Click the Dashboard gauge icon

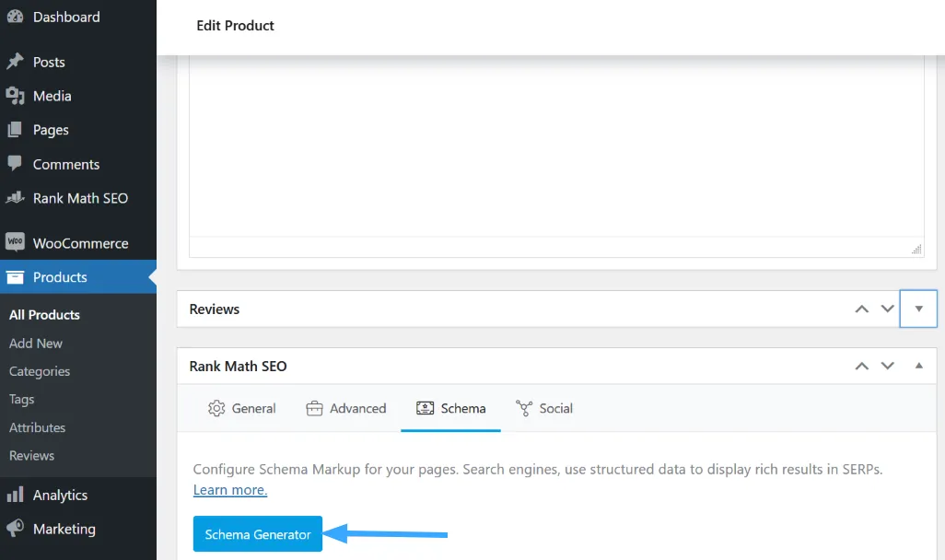pyautogui.click(x=15, y=17)
